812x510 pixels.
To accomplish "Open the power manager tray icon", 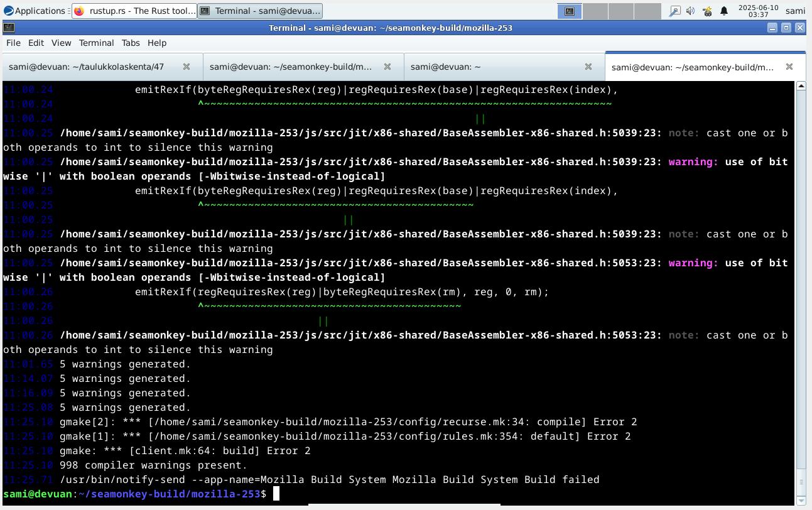I will coord(707,11).
